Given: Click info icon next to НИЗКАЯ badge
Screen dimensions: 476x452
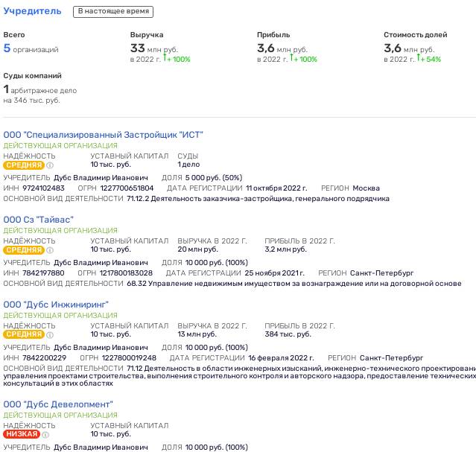Looking at the screenshot, I should point(45,435).
